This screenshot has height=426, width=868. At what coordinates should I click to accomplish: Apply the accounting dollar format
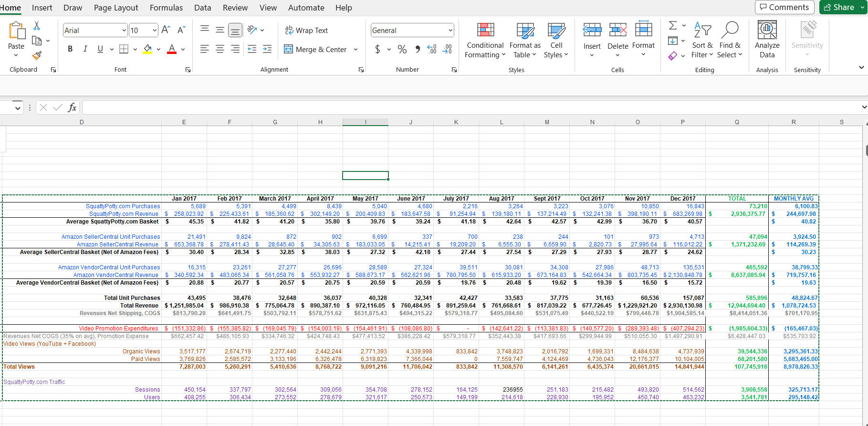(377, 49)
